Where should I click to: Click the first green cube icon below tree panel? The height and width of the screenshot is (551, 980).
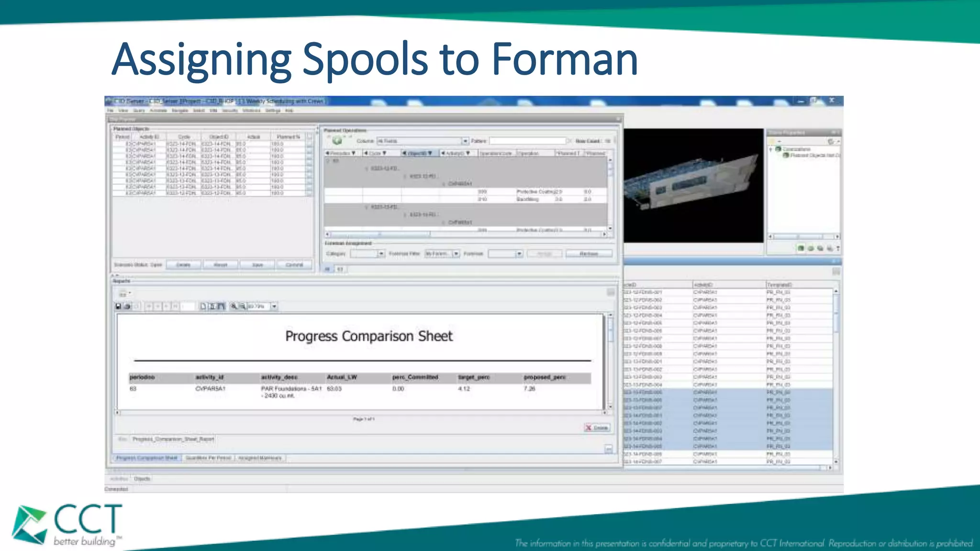pos(801,248)
